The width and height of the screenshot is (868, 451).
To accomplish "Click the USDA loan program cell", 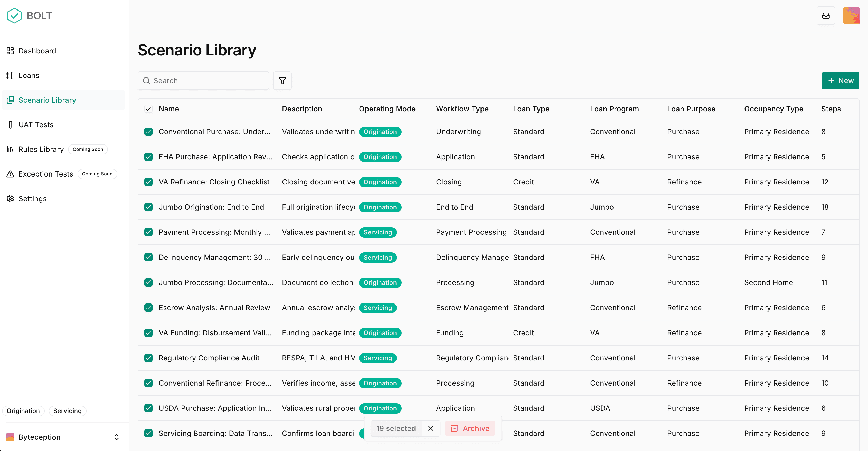I will [600, 408].
